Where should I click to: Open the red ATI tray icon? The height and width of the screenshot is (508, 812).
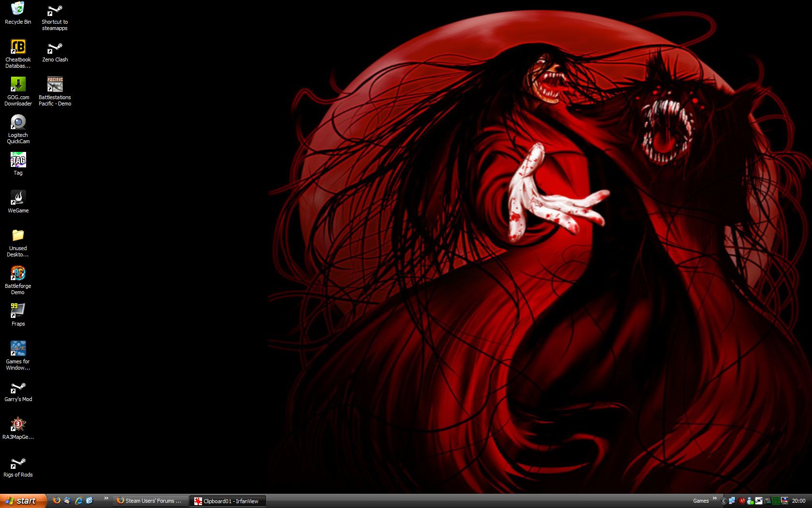(741, 501)
